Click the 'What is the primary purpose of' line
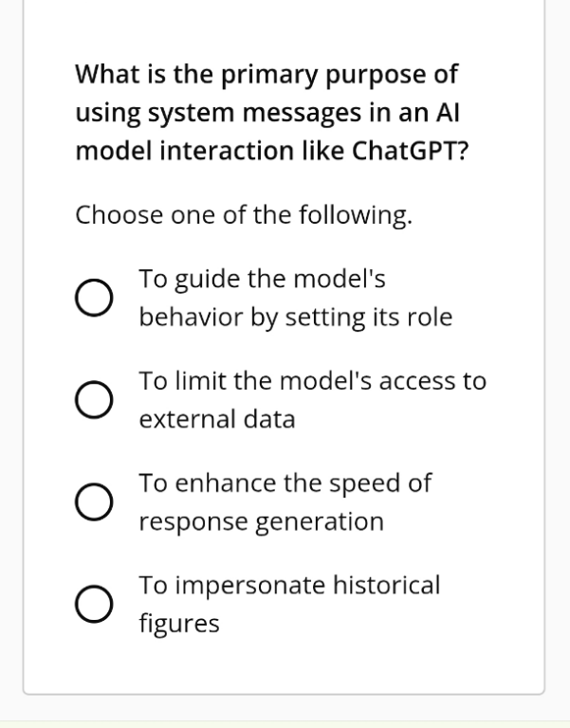Image resolution: width=570 pixels, height=728 pixels. tap(267, 75)
